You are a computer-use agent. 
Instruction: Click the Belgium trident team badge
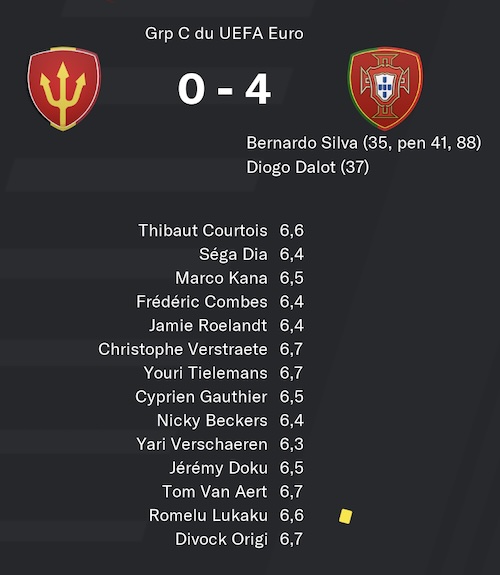point(64,88)
